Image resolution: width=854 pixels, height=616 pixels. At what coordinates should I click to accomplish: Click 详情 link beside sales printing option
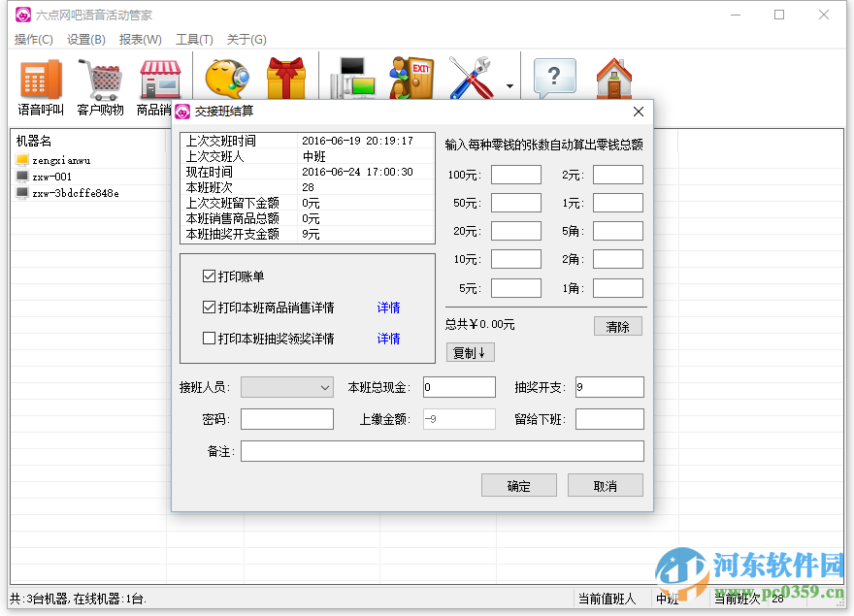388,308
